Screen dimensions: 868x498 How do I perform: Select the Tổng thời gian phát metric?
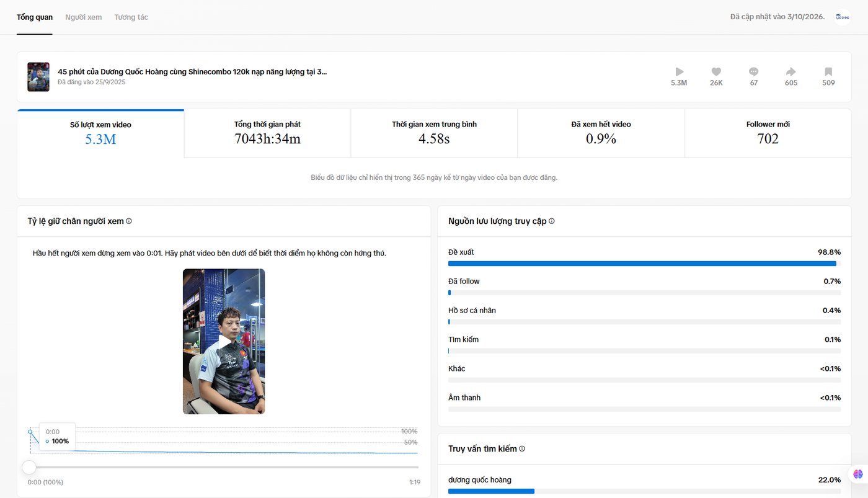[x=267, y=133]
